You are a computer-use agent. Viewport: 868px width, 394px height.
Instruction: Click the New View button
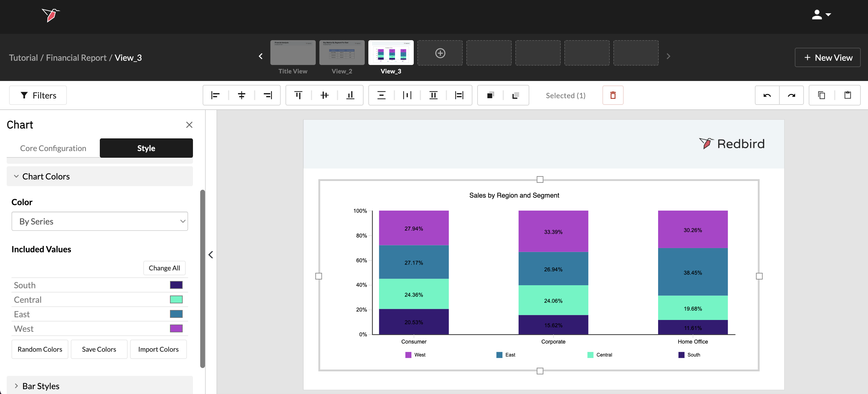[x=827, y=58]
